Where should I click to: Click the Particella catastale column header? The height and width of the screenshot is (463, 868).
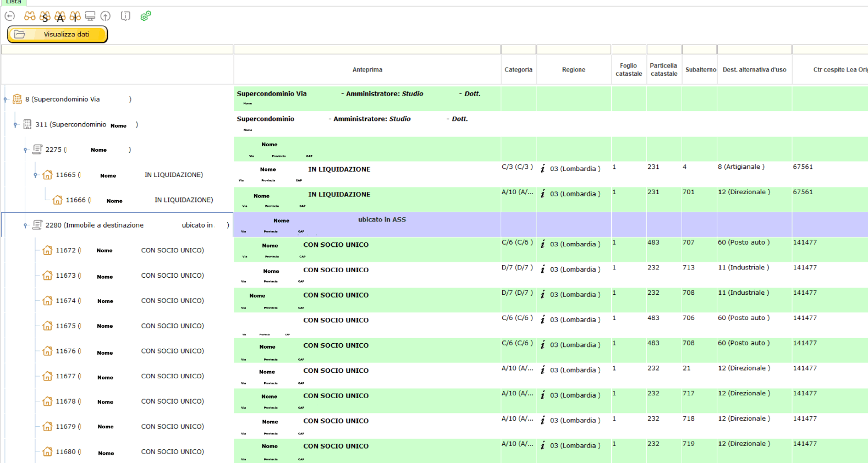pos(664,70)
